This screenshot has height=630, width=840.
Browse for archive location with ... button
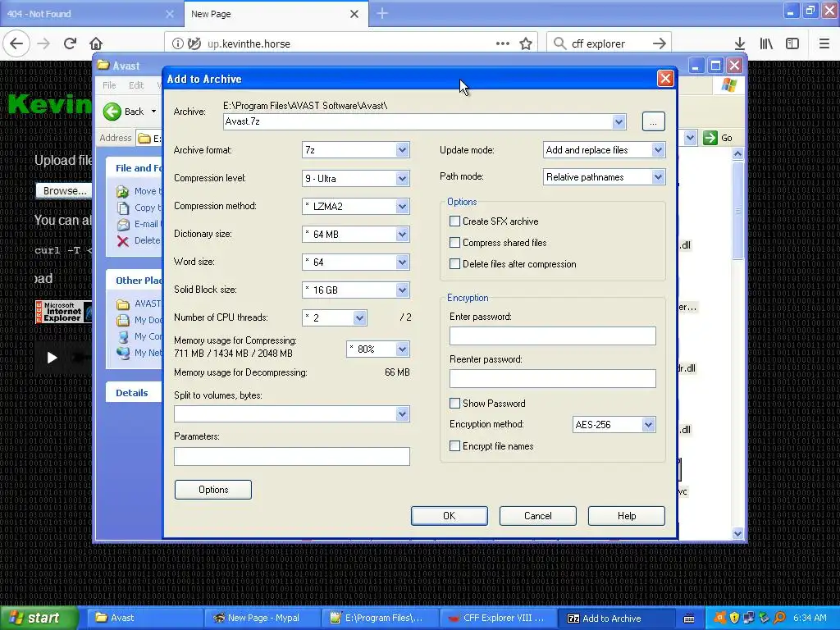(653, 121)
